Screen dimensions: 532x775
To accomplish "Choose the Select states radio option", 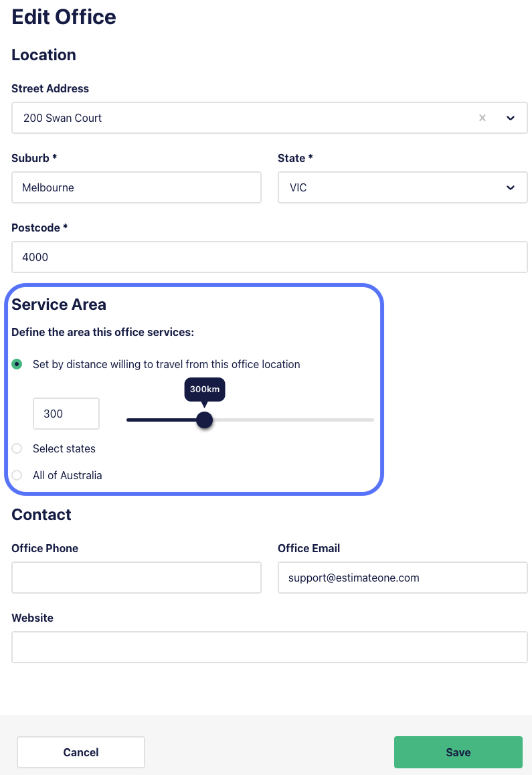I will [x=17, y=448].
